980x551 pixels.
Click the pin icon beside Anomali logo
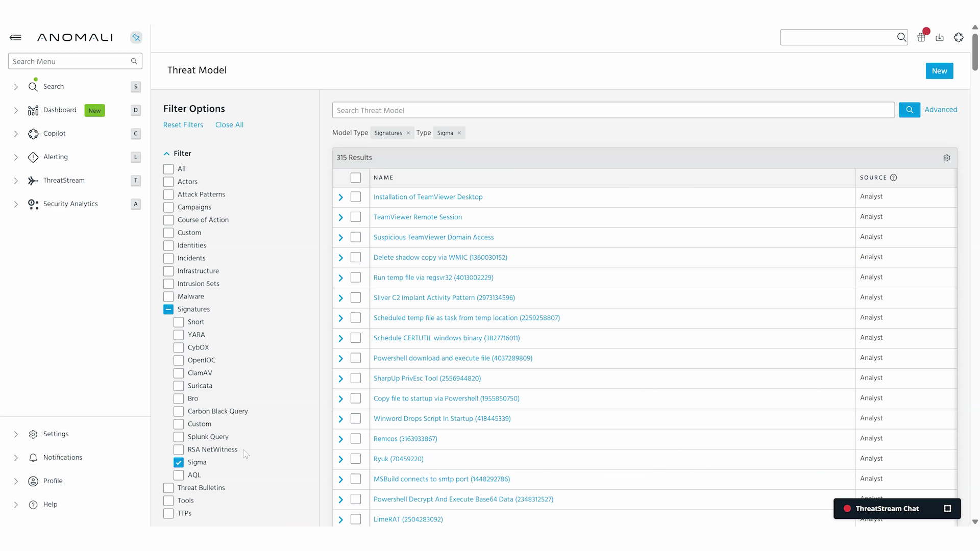pos(136,37)
